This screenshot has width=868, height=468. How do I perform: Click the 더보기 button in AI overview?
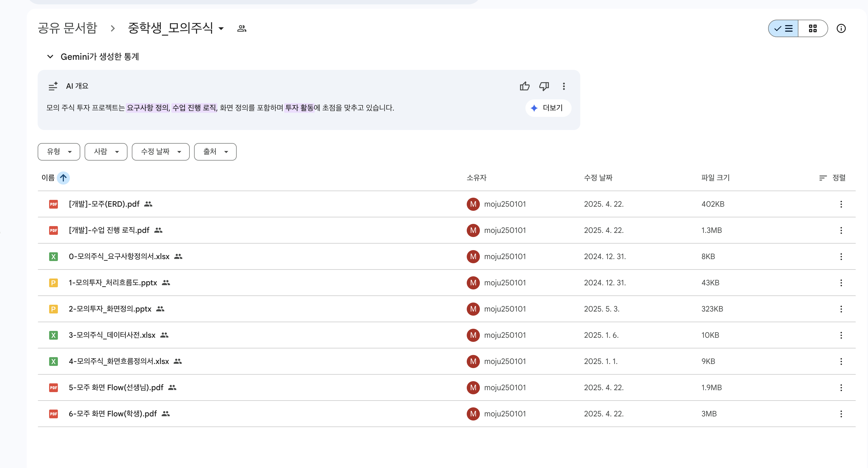tap(548, 108)
